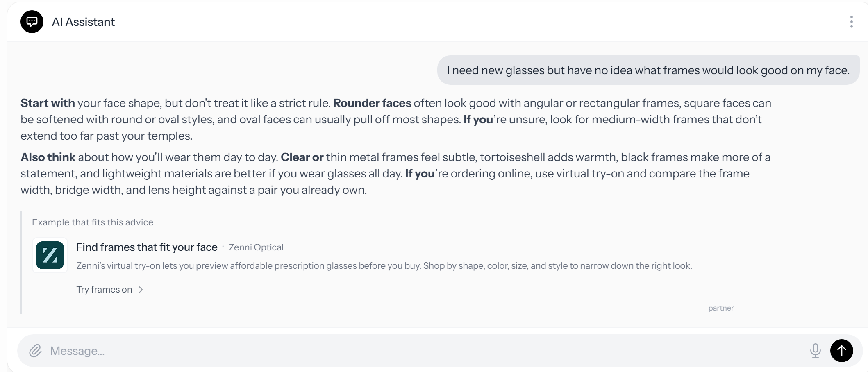868x372 pixels.
Task: Click the user message about new glasses
Action: [x=648, y=70]
